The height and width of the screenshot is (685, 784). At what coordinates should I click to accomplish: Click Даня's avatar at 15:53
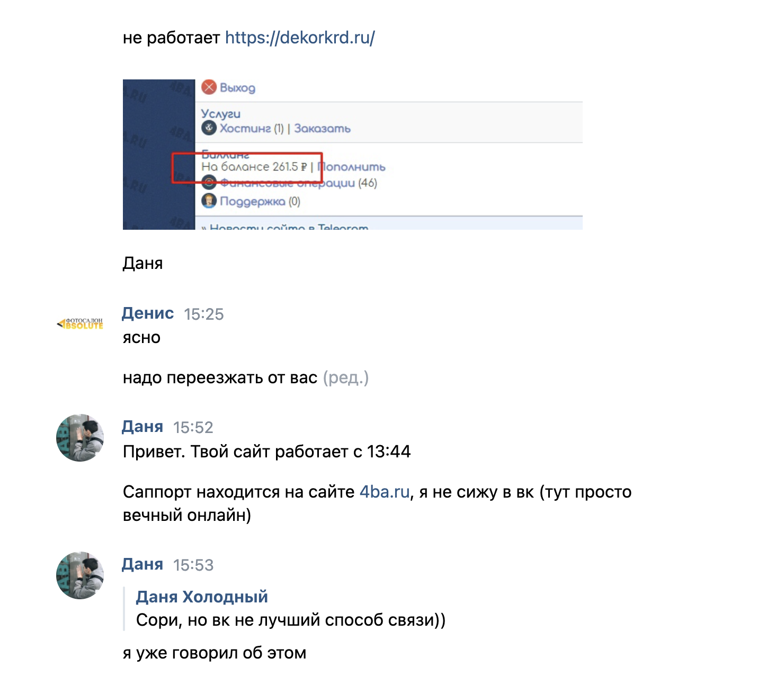[80, 575]
